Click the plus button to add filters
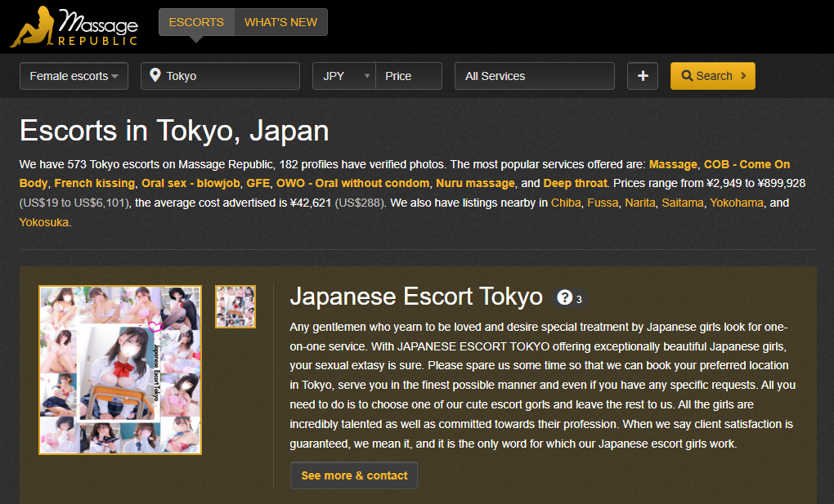The image size is (834, 504). tap(643, 76)
